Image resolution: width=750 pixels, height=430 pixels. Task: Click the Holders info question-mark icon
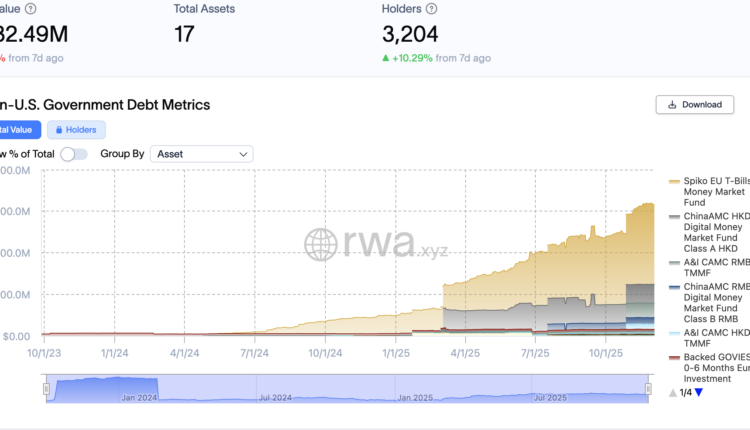(x=431, y=9)
